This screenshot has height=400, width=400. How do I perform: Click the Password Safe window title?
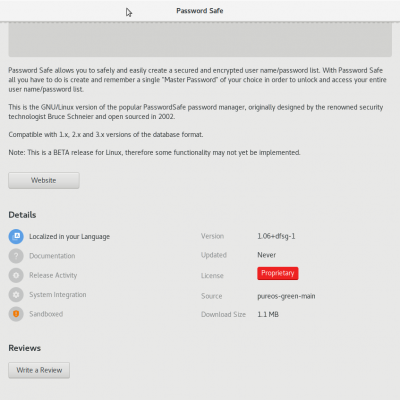click(200, 11)
